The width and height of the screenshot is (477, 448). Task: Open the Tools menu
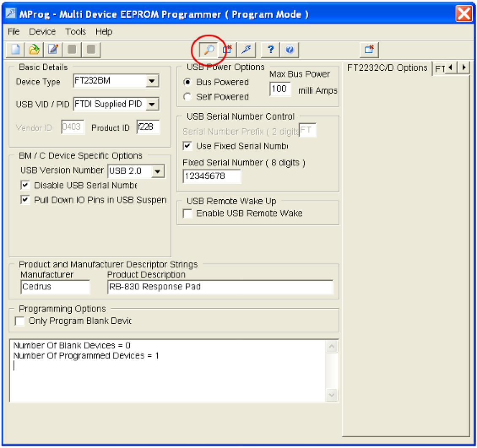[76, 32]
